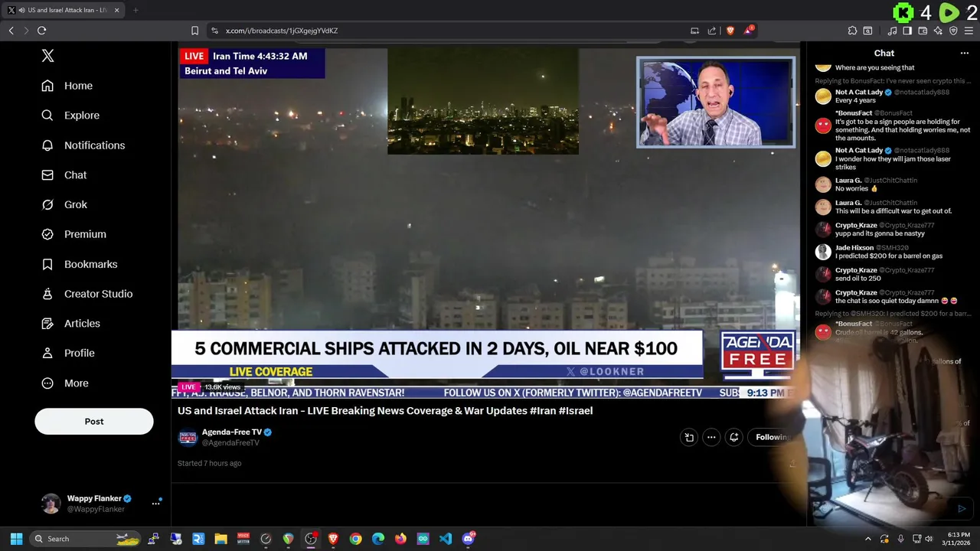Open Brave Rewards triangle icon

click(x=749, y=31)
